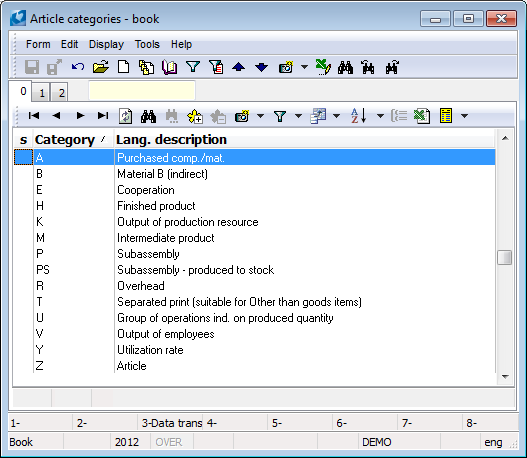Image resolution: width=527 pixels, height=458 pixels.
Task: Click the Excel export icon in grid toolbar
Action: click(422, 116)
